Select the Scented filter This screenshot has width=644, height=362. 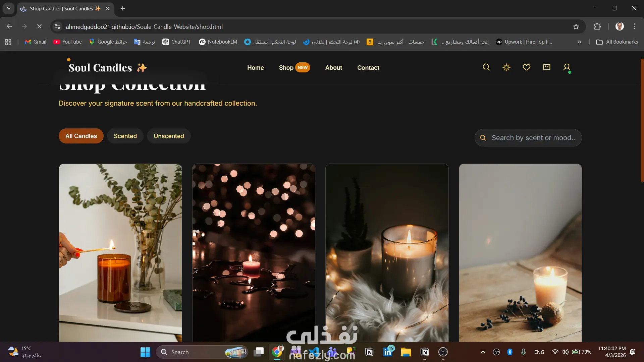coord(125,136)
